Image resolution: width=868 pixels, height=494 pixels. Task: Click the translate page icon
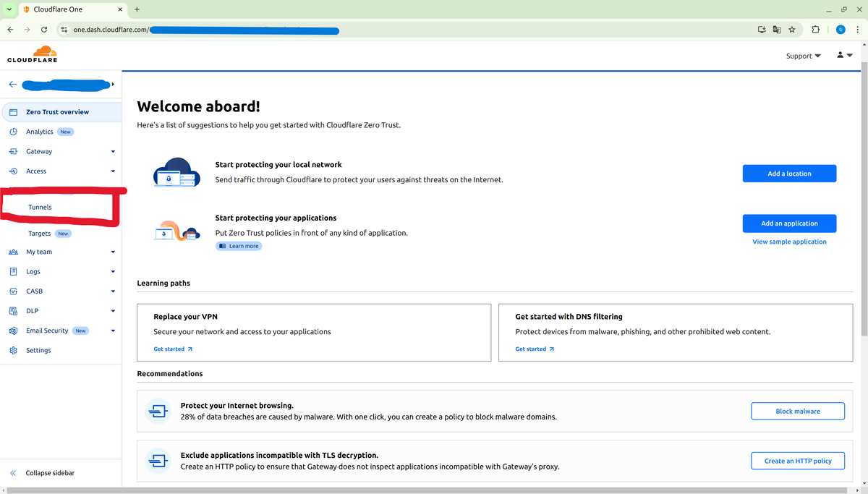pyautogui.click(x=777, y=30)
